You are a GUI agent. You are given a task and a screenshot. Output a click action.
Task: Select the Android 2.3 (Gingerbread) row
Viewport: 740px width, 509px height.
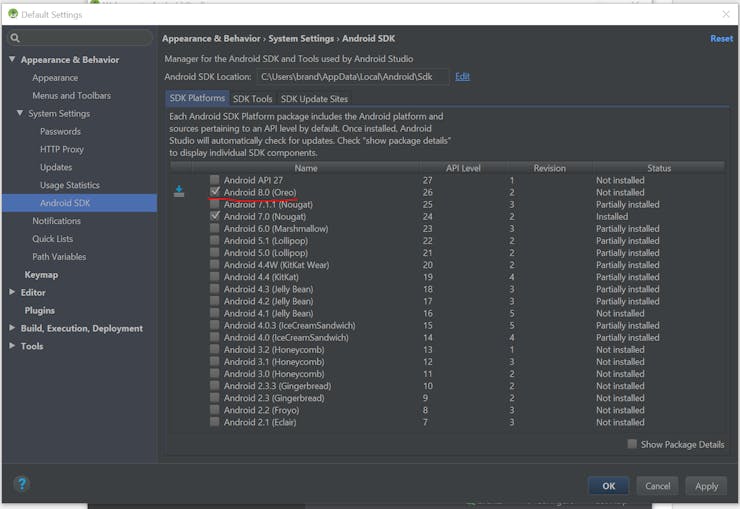447,398
